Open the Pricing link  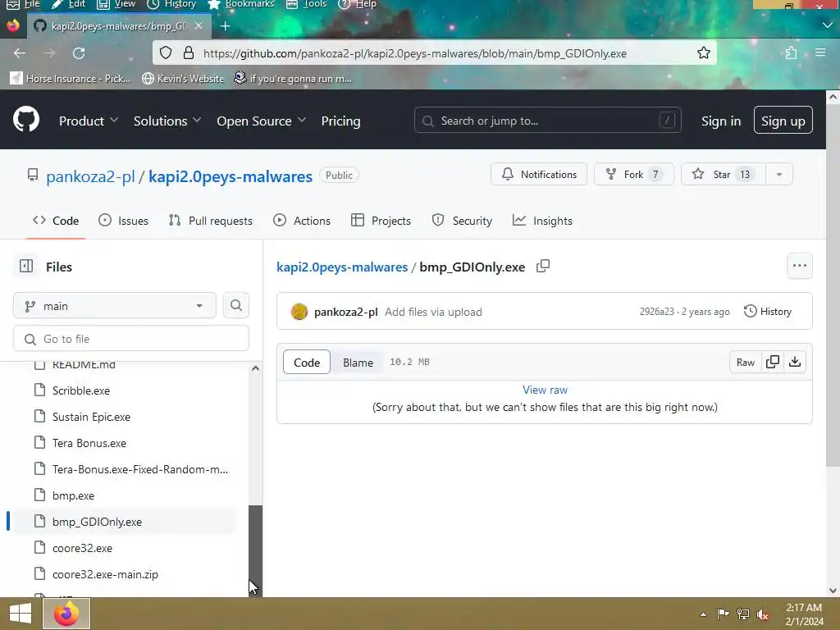[x=340, y=121]
